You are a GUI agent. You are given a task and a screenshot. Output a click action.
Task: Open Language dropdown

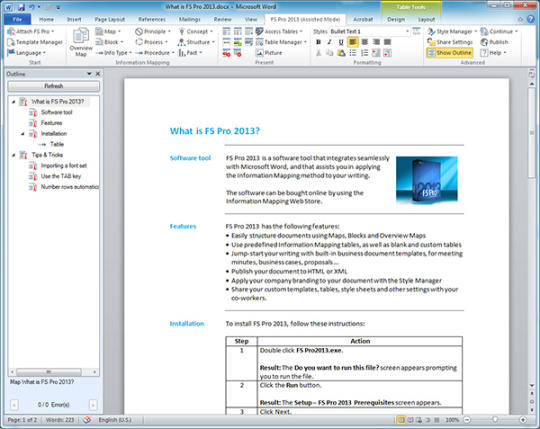click(x=27, y=53)
